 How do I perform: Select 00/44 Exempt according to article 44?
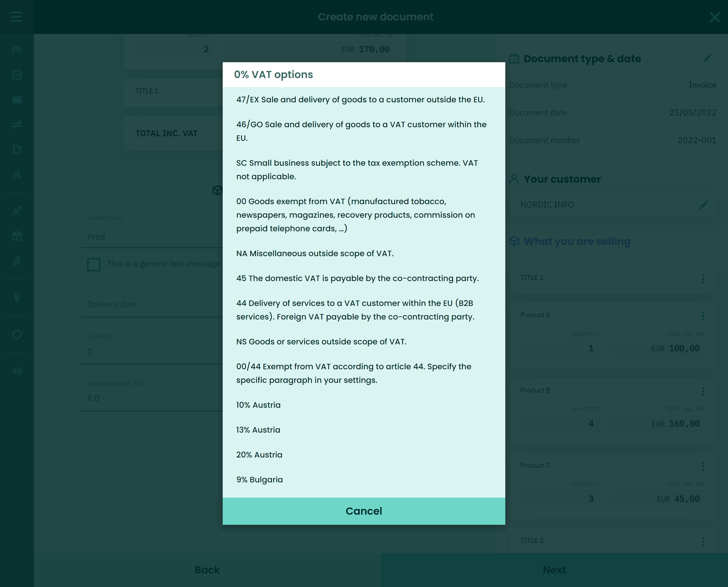[x=364, y=373]
